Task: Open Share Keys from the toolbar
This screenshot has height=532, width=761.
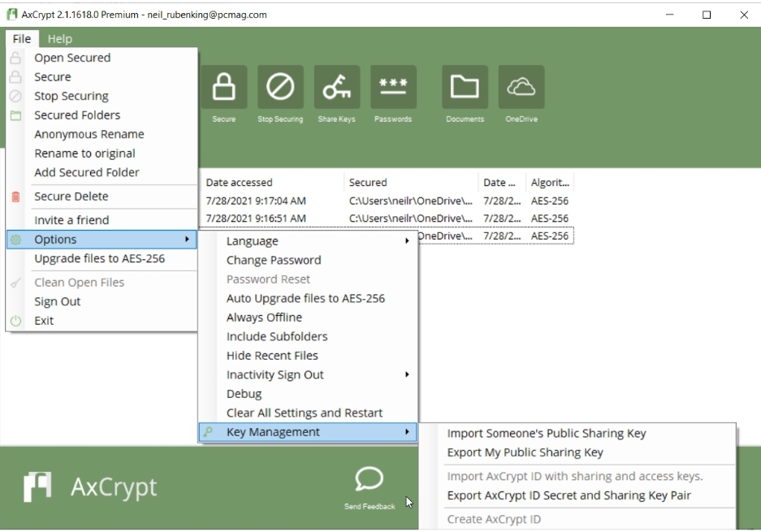Action: tap(336, 88)
